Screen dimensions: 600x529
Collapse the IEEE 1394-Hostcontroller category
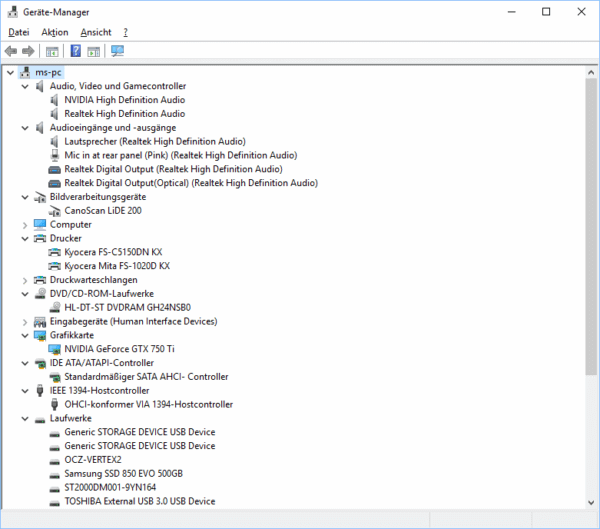point(25,391)
